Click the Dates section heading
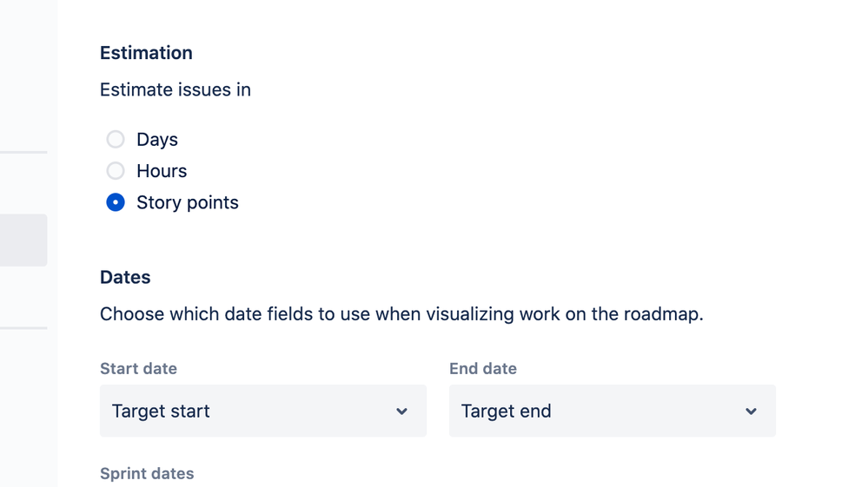Image resolution: width=868 pixels, height=487 pixels. pyautogui.click(x=125, y=278)
